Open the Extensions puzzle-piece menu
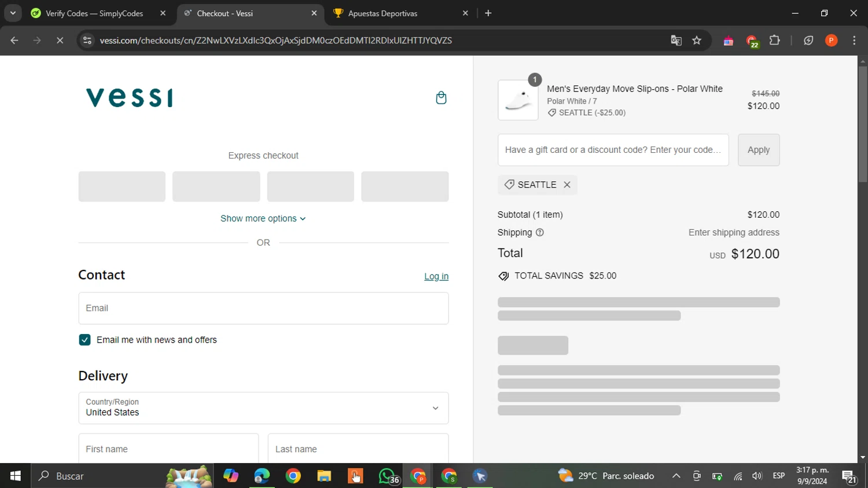Screen dimensions: 868x488 point(774,41)
